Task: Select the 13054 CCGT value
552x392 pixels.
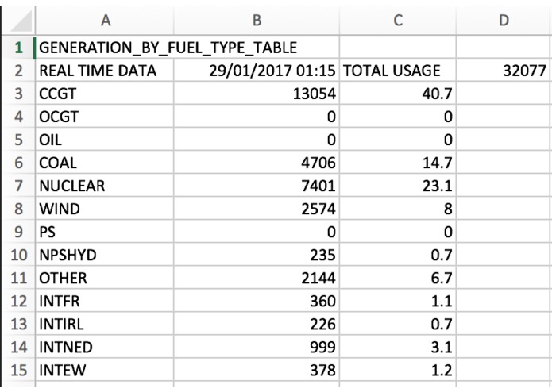Action: coord(257,94)
